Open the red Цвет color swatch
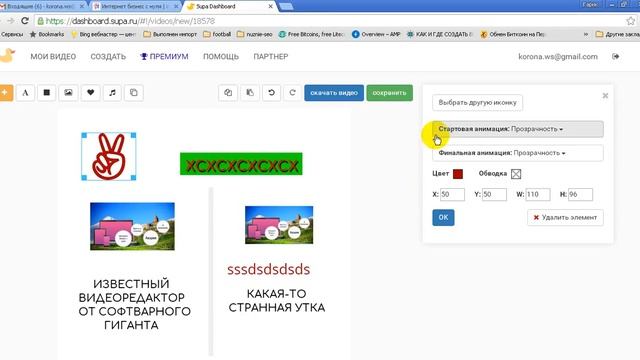This screenshot has height=360, width=640. [458, 174]
